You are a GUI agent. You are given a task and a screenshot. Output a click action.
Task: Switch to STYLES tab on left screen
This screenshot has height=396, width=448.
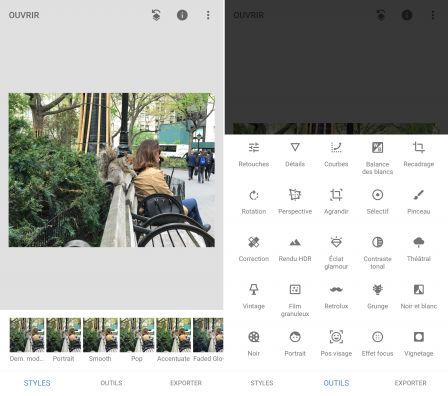[37, 383]
